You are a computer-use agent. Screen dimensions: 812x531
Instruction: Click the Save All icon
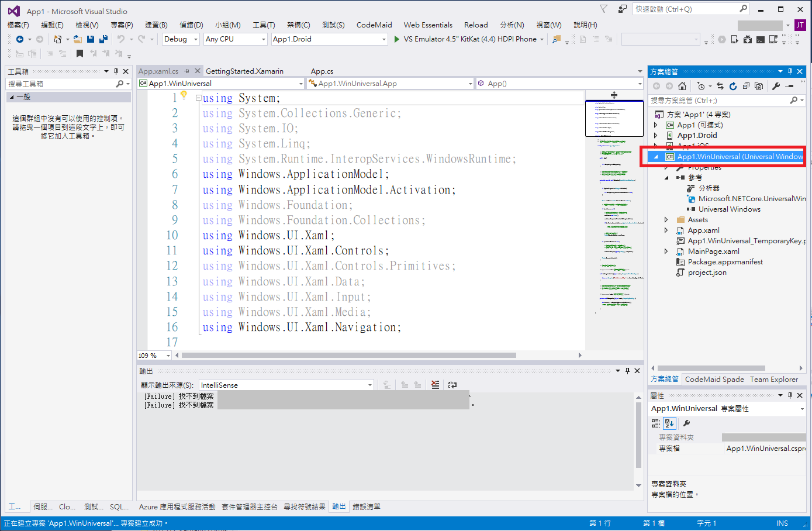pyautogui.click(x=103, y=39)
